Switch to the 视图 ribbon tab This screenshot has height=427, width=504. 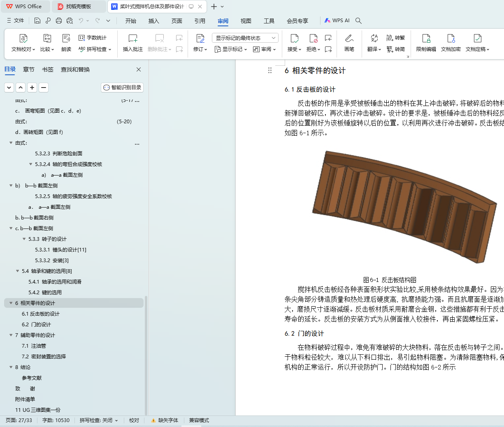[x=246, y=21]
